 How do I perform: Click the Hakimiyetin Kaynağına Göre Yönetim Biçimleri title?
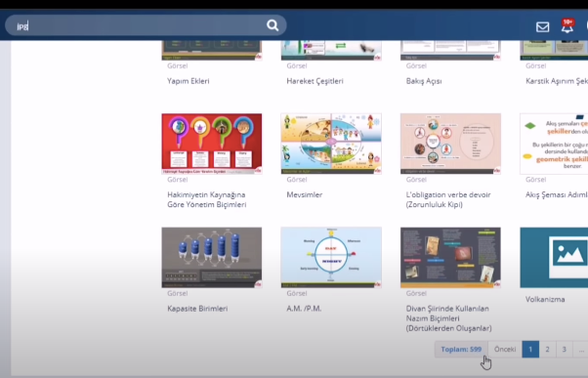[x=207, y=199]
